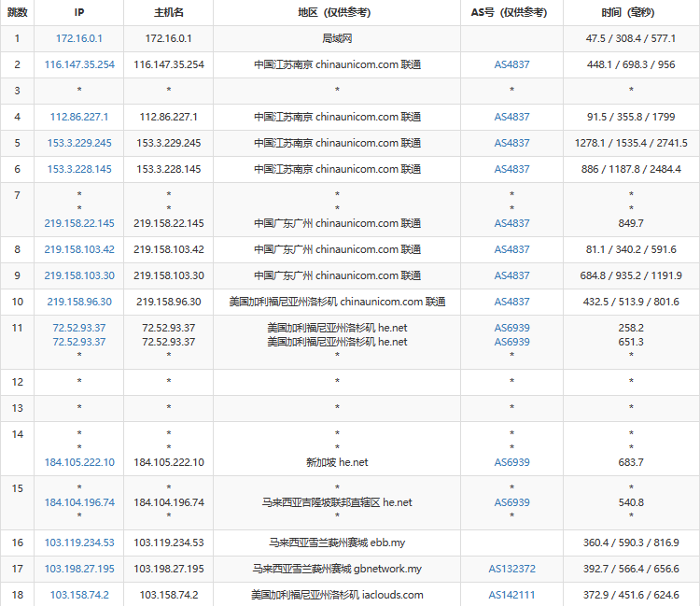The height and width of the screenshot is (606, 700).
Task: Click the AS4837 link in hop 10
Action: (511, 302)
